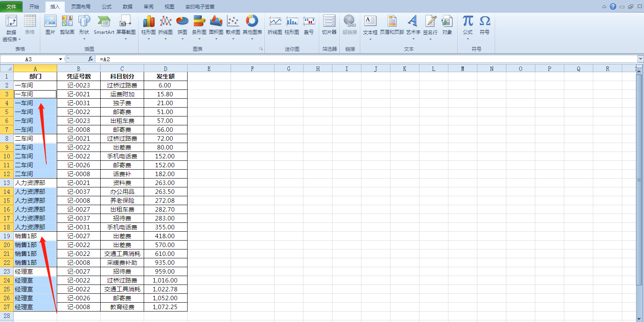Open Header and Footer (页眉和页脚) icon
The width and height of the screenshot is (644, 322).
click(x=392, y=21)
